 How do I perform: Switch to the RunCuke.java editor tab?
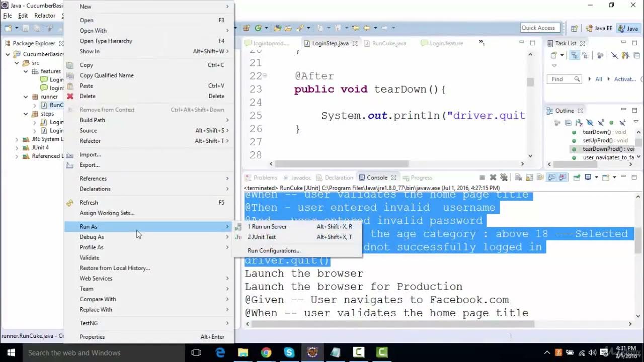tap(389, 44)
